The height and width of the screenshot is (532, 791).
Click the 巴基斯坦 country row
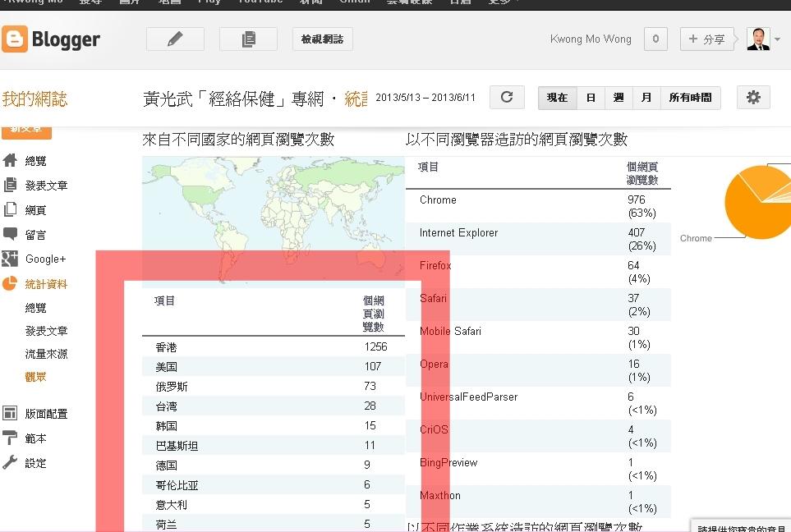coord(273,445)
